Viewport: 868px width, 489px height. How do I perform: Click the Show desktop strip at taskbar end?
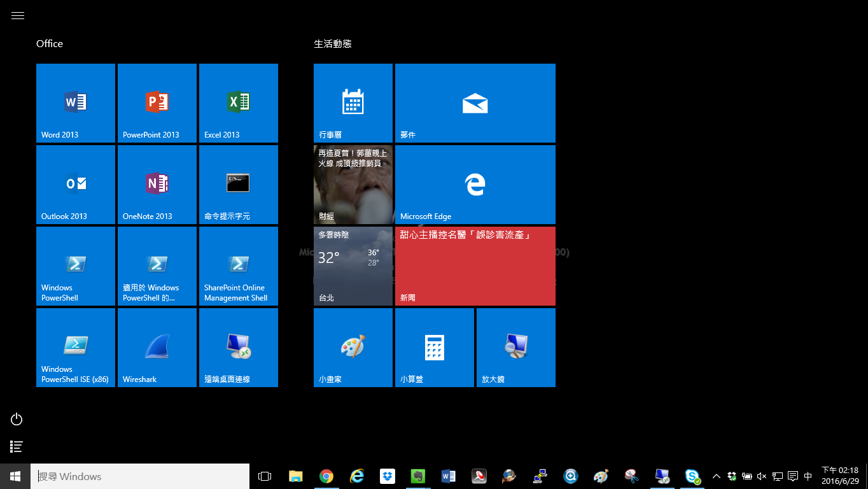pyautogui.click(x=866, y=476)
